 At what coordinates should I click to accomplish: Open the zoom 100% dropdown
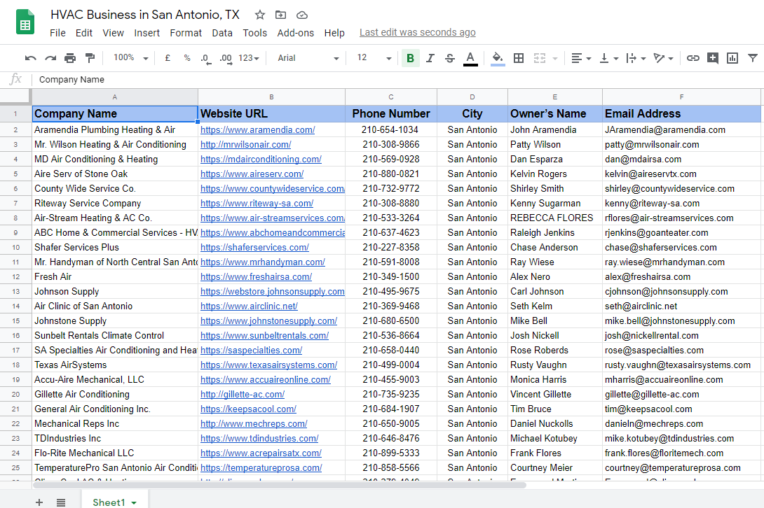[131, 58]
